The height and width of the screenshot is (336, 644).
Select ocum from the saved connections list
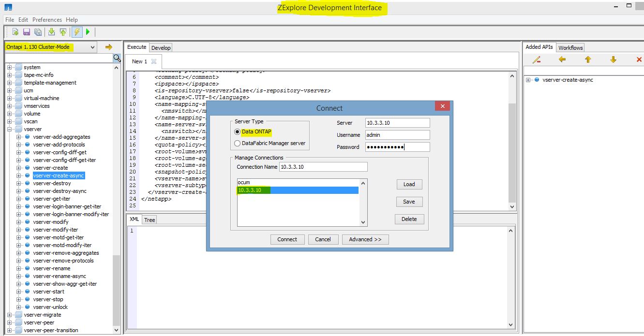245,182
